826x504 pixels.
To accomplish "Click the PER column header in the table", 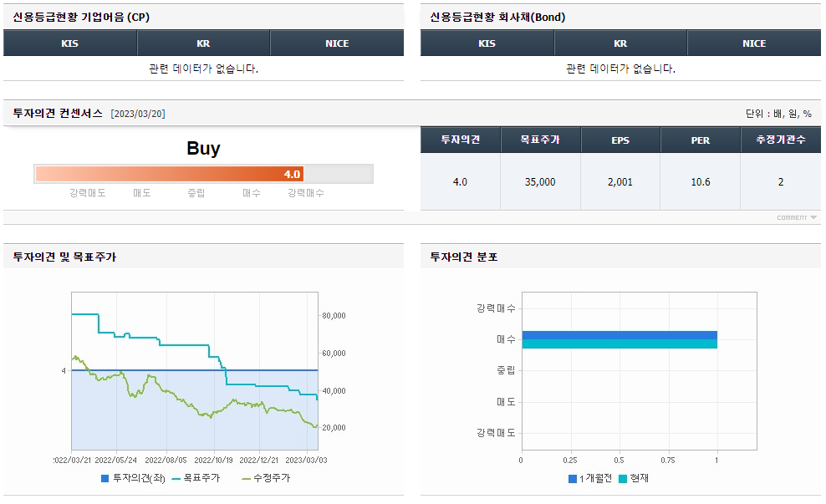I will tap(700, 140).
